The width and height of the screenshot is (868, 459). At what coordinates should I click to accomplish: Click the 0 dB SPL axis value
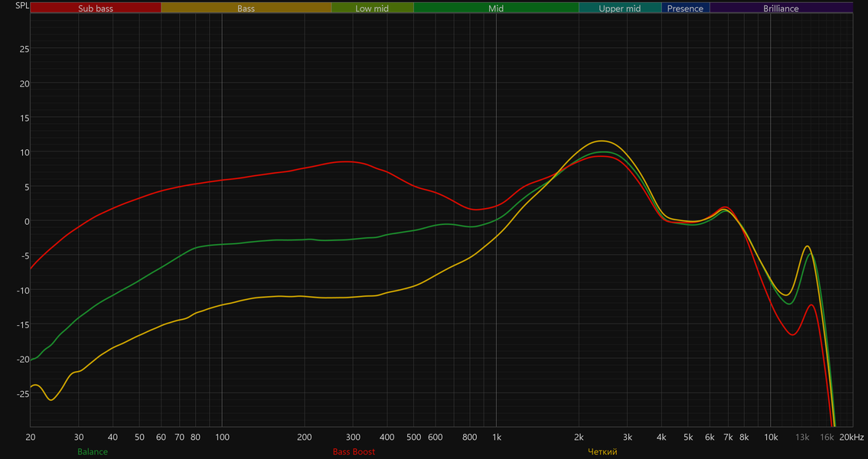pos(27,221)
